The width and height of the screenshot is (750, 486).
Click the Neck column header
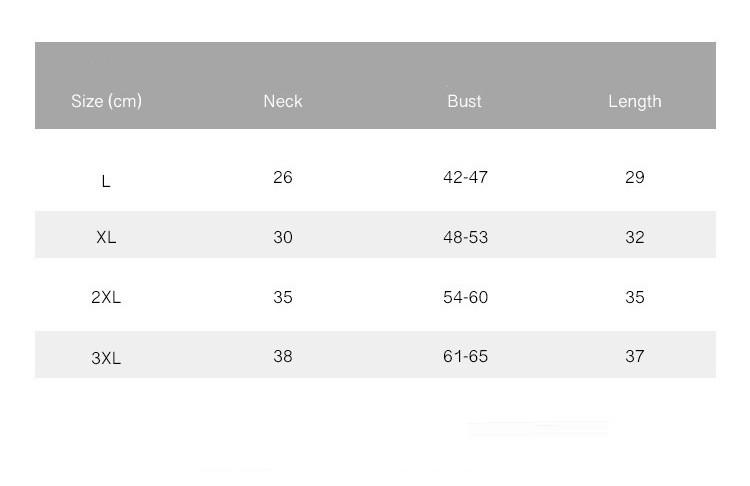pos(283,101)
